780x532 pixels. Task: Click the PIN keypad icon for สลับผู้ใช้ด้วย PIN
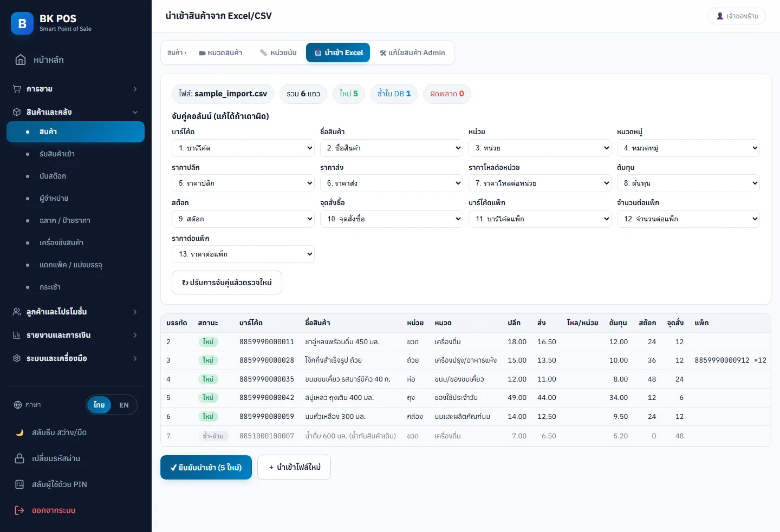[19, 484]
